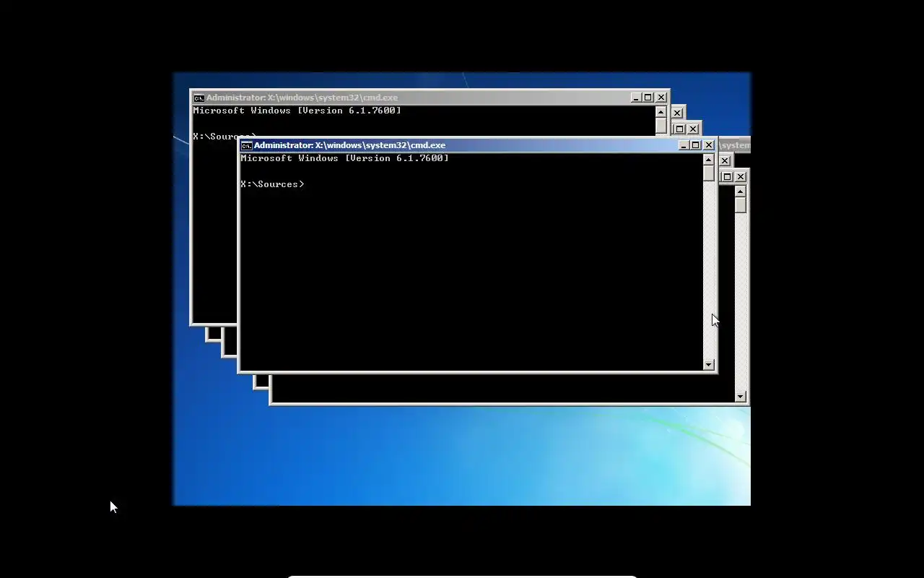924x578 pixels.
Task: Close the inactive gray-titled cmd.exe window
Action: [661, 98]
